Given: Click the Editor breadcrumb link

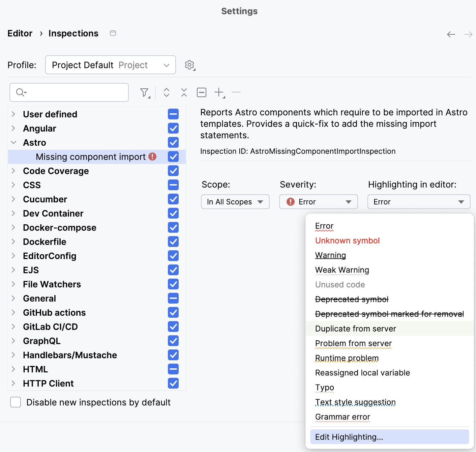Looking at the screenshot, I should (20, 33).
